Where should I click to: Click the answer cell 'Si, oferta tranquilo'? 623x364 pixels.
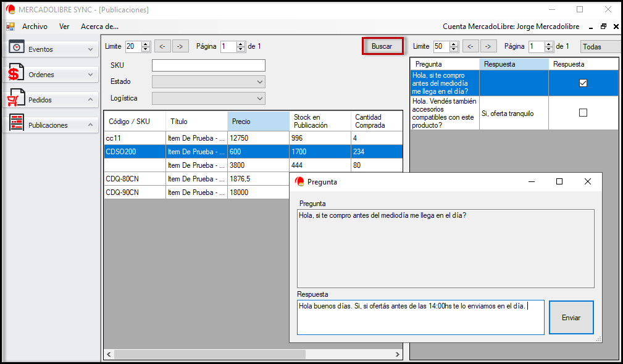point(514,113)
